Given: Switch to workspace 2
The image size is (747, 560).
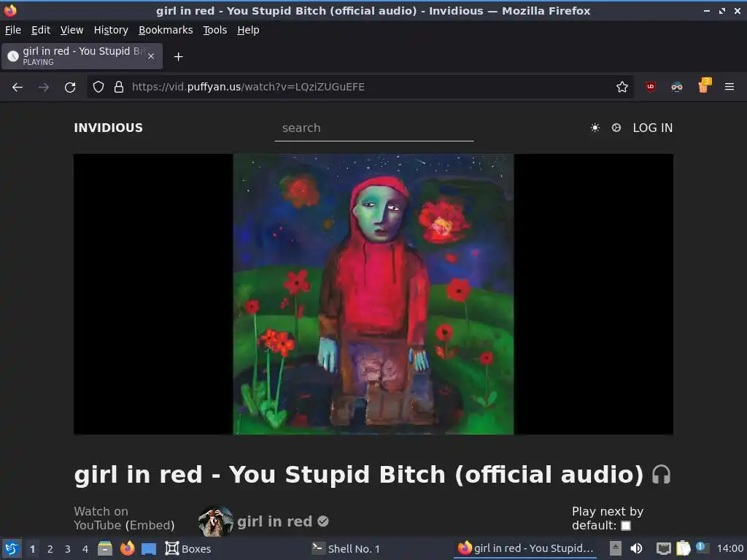Looking at the screenshot, I should (50, 549).
